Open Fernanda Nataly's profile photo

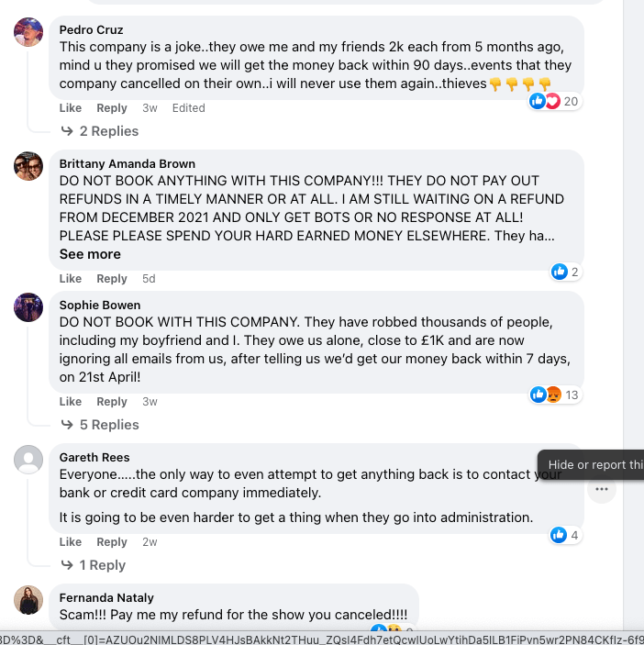click(x=28, y=600)
